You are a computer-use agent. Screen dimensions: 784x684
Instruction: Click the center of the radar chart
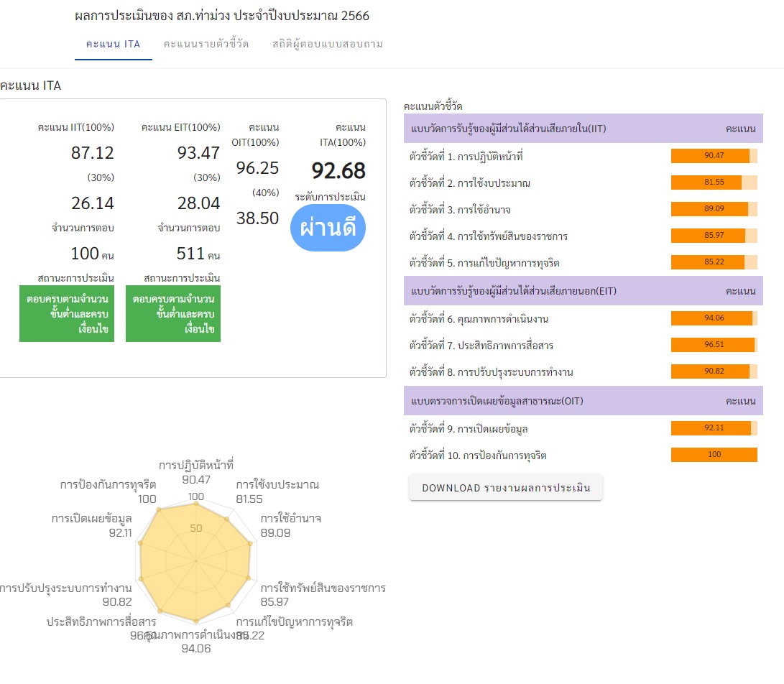click(195, 560)
